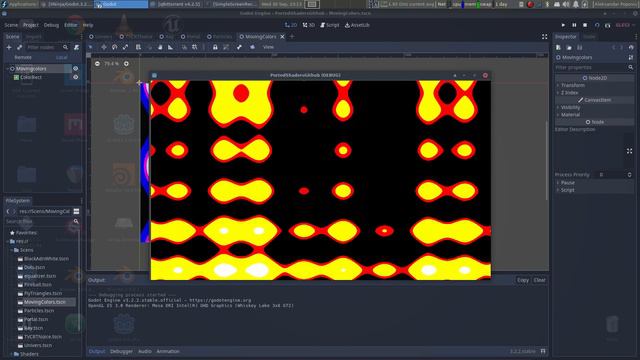
Task: Choose the Scale Mode tool
Action: (125, 47)
